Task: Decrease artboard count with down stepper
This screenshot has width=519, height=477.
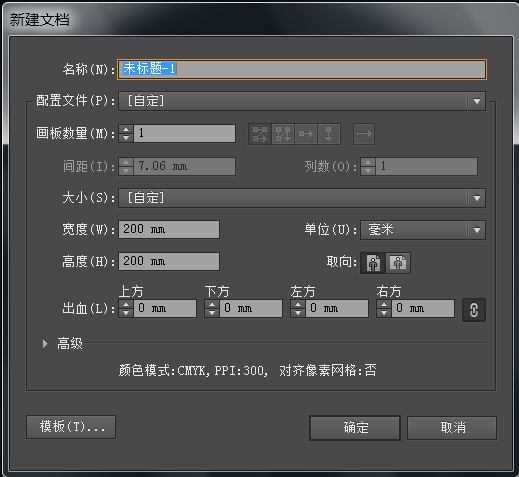Action: (126, 138)
